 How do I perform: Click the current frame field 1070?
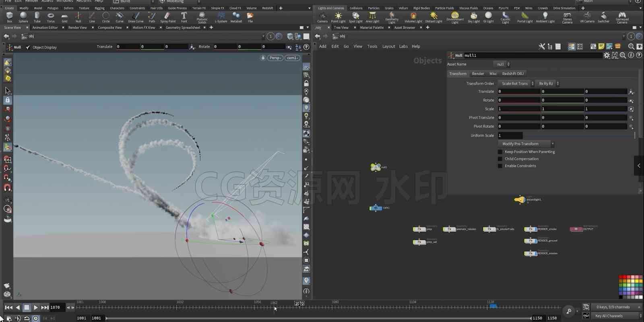[57, 308]
